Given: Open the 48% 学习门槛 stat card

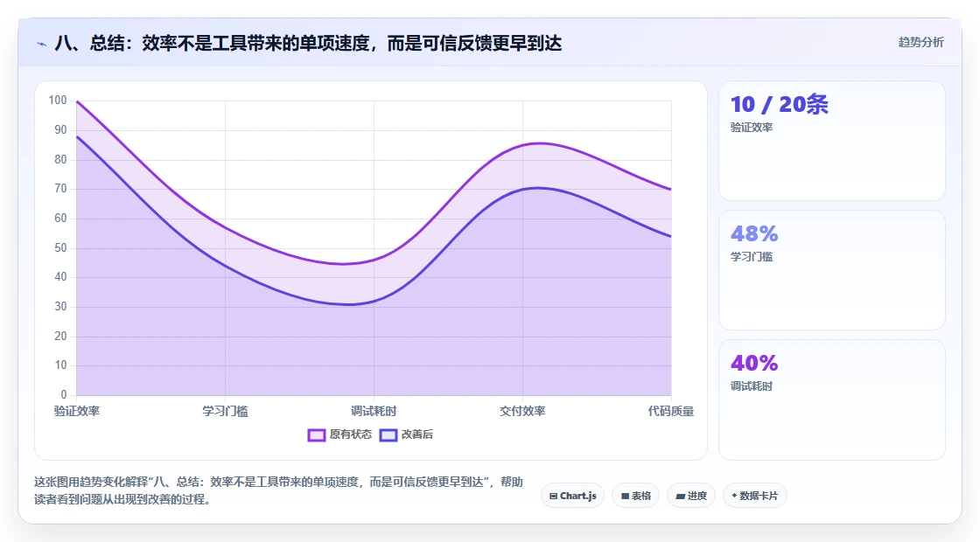Looking at the screenshot, I should tap(832, 270).
